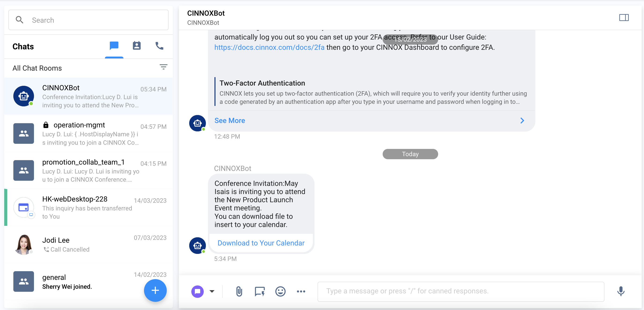644x310 pixels.
Task: Open the canned responses icon
Action: (259, 291)
